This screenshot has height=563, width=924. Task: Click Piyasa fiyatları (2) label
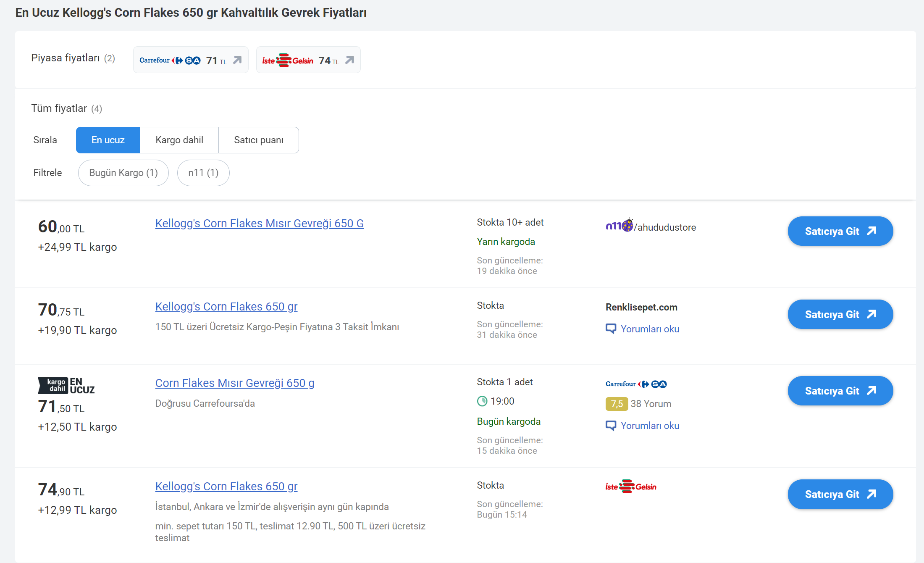(73, 58)
